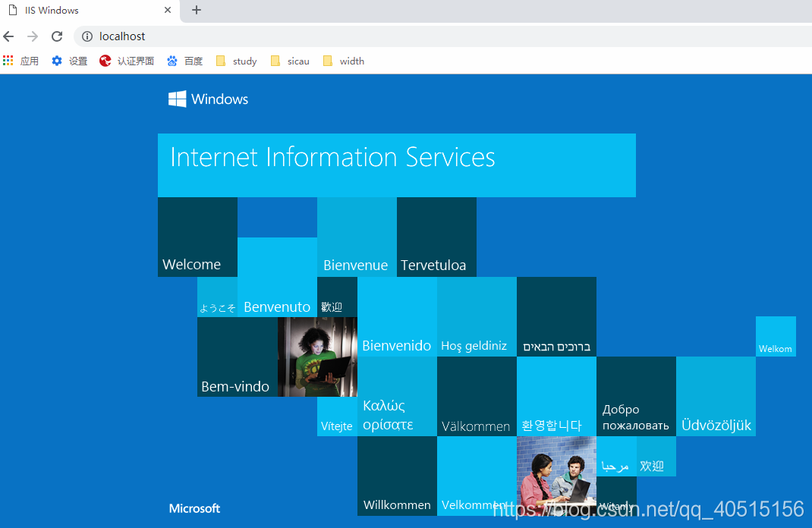The height and width of the screenshot is (528, 812).
Task: Click the Hebrew ברוכים הבאים tile
Action: pyautogui.click(x=557, y=317)
